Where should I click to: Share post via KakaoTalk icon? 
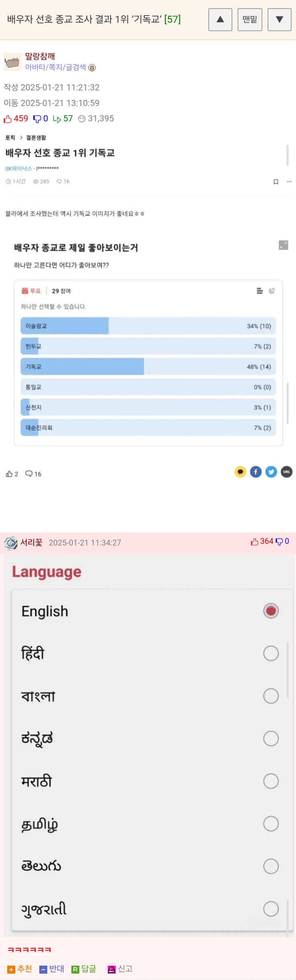(240, 472)
